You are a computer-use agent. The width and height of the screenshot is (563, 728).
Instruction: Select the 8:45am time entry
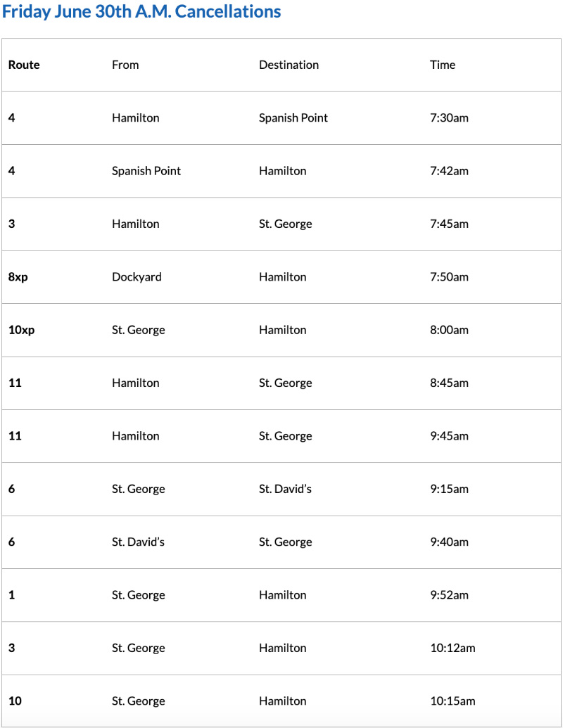(x=449, y=383)
